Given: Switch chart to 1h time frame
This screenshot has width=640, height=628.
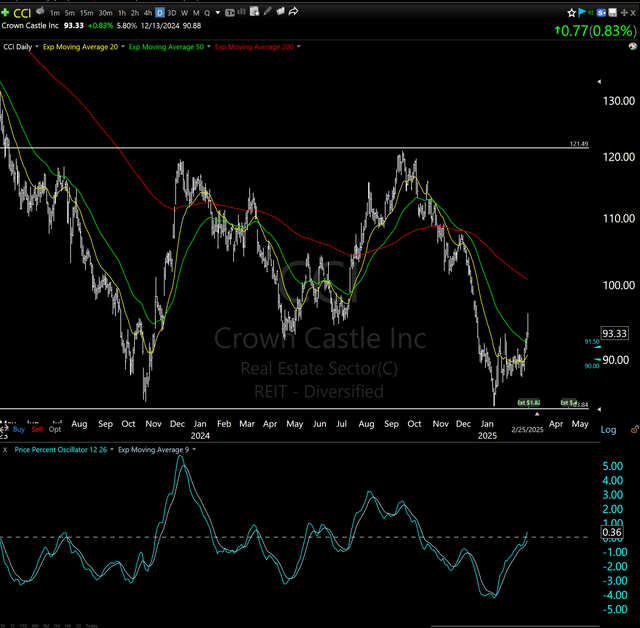Looking at the screenshot, I should [122, 13].
